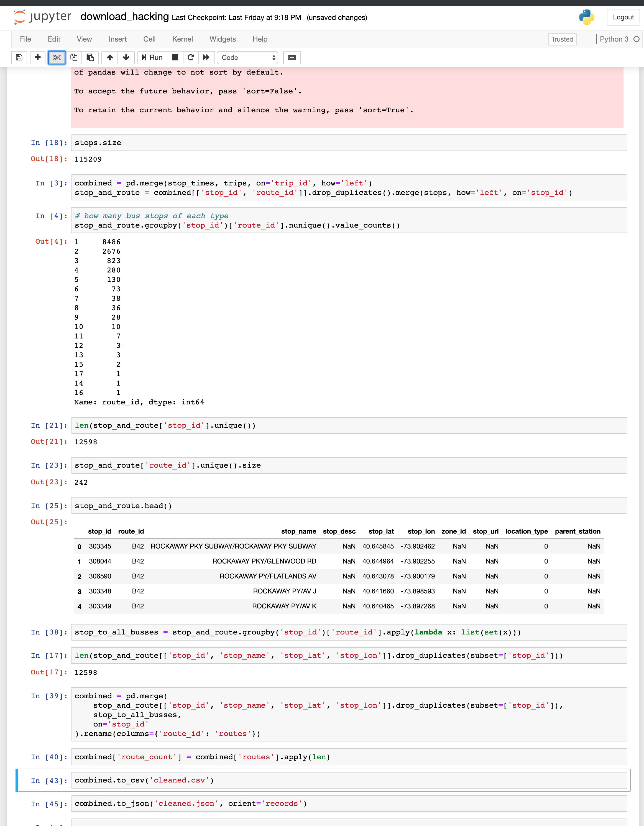Click the combined.to_csv cleaned.csv cell
644x826 pixels.
[349, 780]
